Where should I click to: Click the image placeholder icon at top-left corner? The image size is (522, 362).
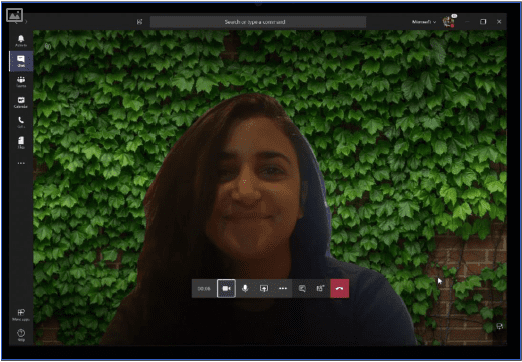click(14, 15)
